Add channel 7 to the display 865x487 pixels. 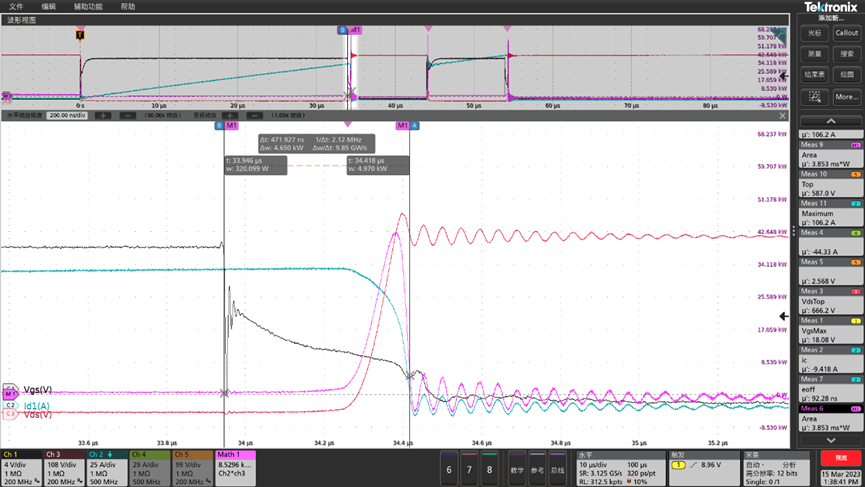coord(469,469)
